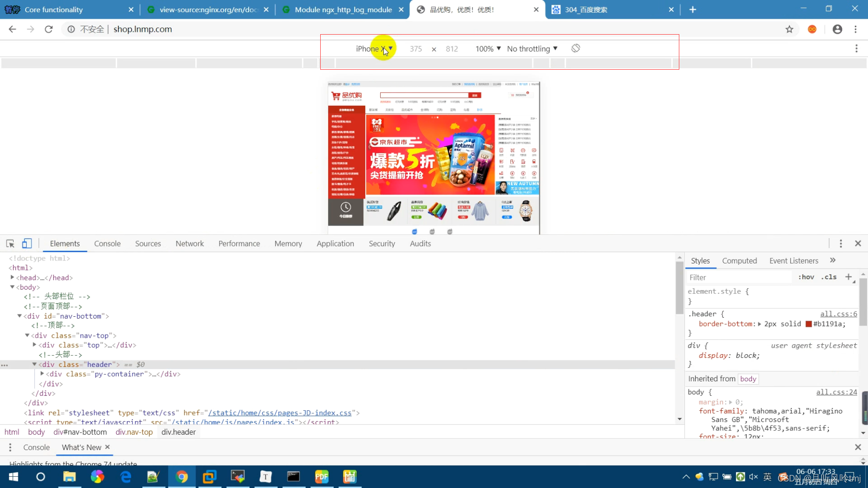View site information for not secure page
Screen dimensions: 868x488
(71, 29)
